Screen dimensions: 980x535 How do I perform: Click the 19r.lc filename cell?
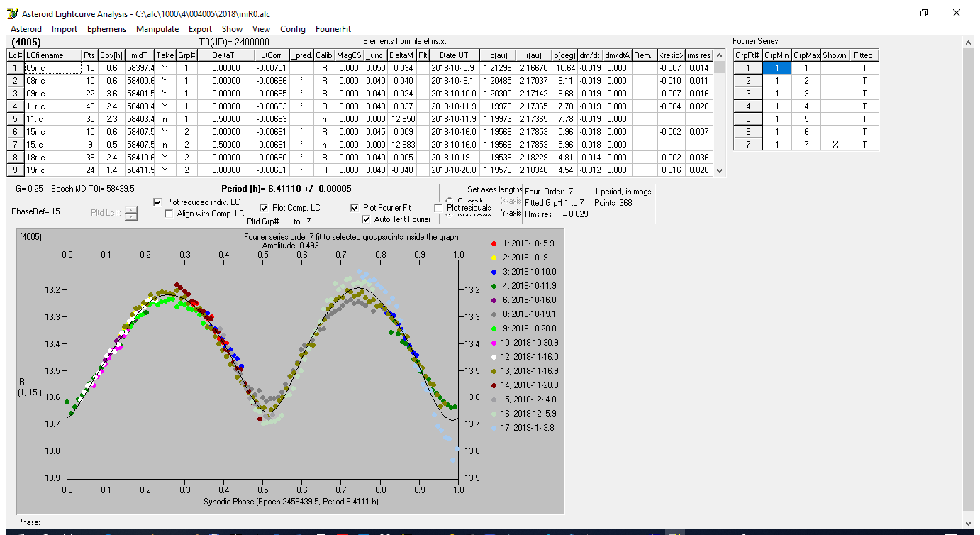[52, 170]
